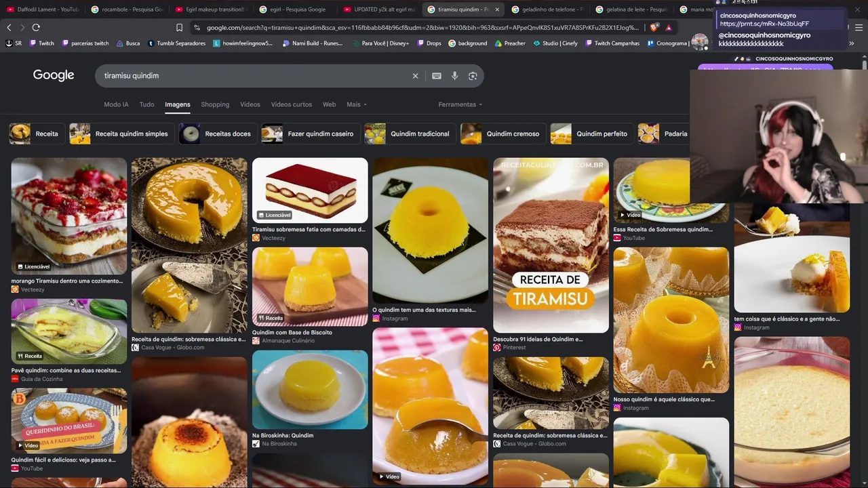This screenshot has height=488, width=868.
Task: Open Quindim fácil e delicioso YouTube result
Action: click(68, 421)
